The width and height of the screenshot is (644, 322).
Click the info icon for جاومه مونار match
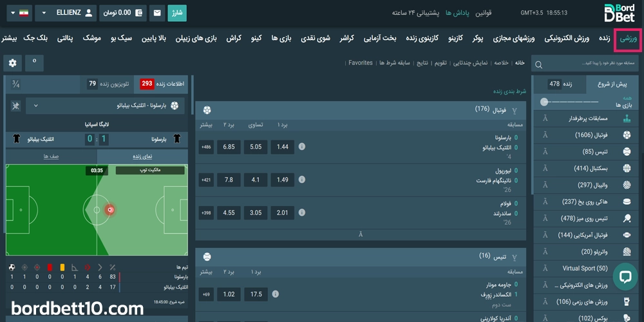pyautogui.click(x=276, y=294)
